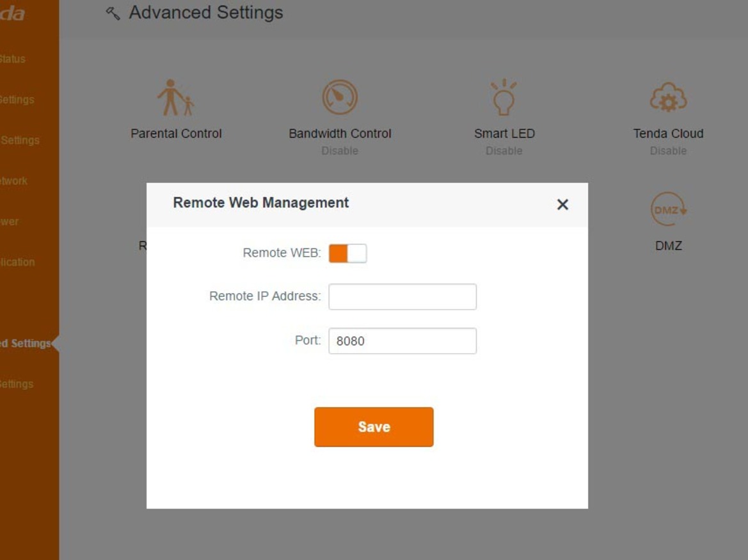Click the Advanced Settings page heading
The width and height of the screenshot is (748, 560).
[205, 12]
